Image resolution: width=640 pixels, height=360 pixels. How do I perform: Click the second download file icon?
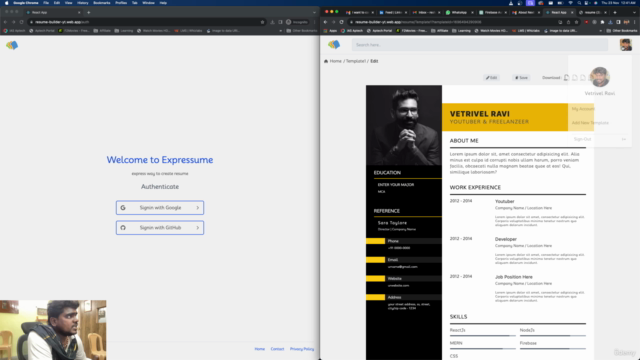click(575, 78)
